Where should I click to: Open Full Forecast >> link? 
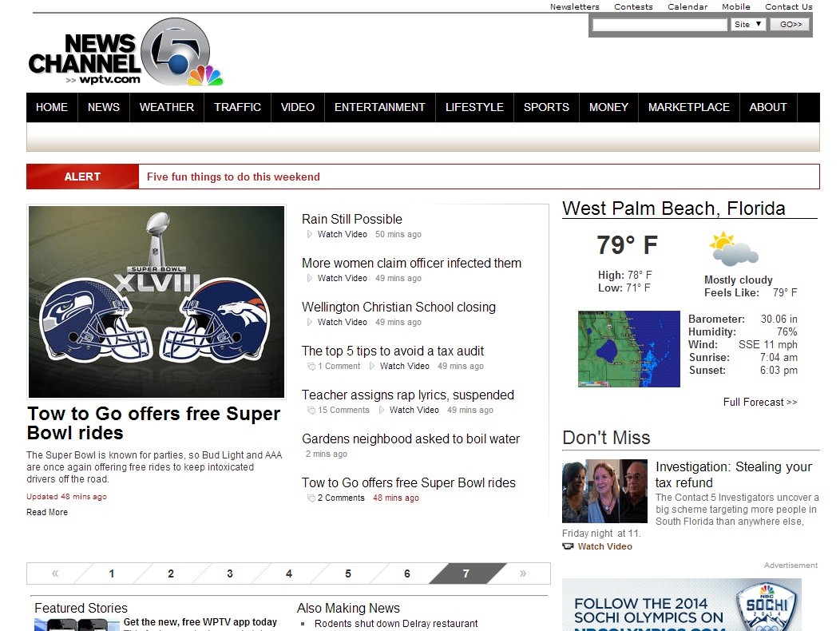tap(760, 402)
